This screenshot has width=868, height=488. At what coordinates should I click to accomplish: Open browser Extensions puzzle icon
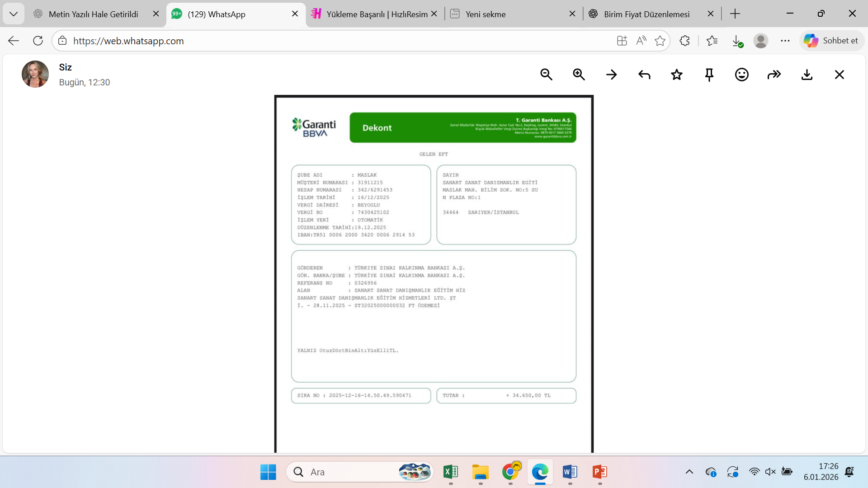point(684,41)
